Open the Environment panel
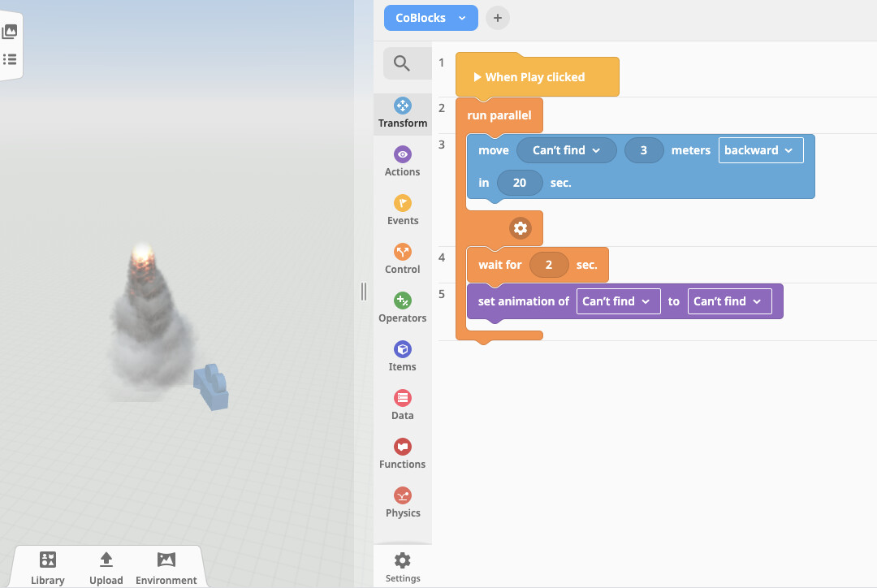The width and height of the screenshot is (877, 588). coord(166,568)
